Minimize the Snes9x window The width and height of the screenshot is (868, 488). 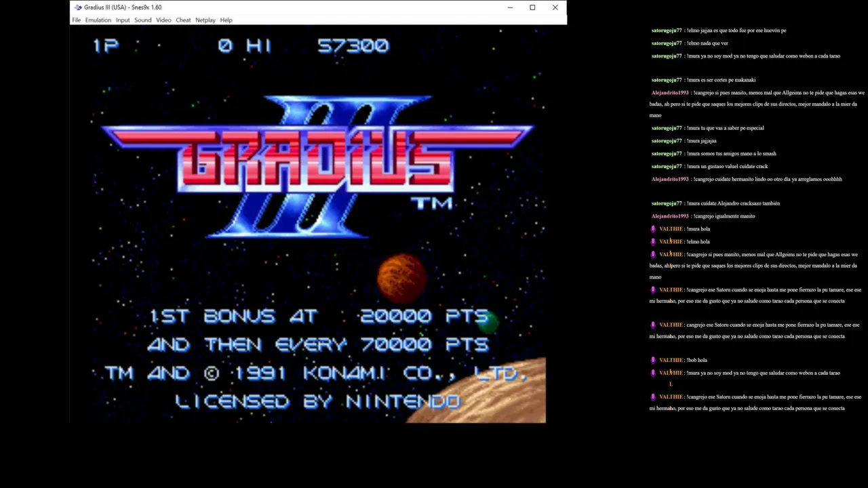point(510,7)
